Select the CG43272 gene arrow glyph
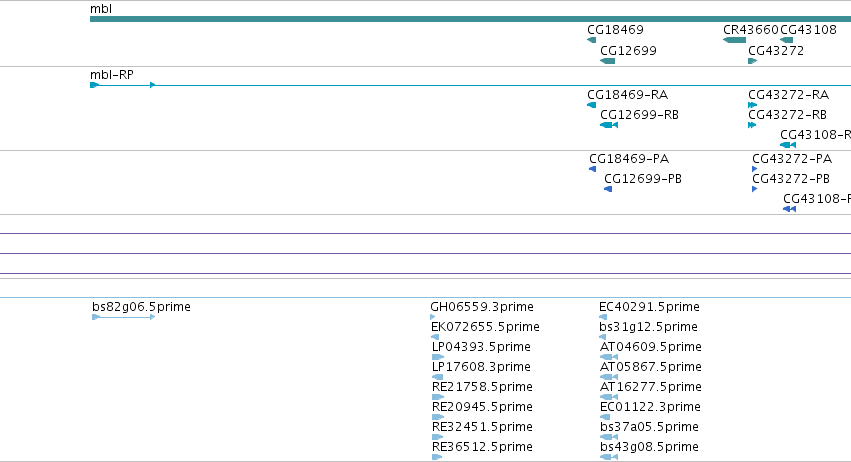Viewport: 851px width, 462px height. (x=752, y=61)
